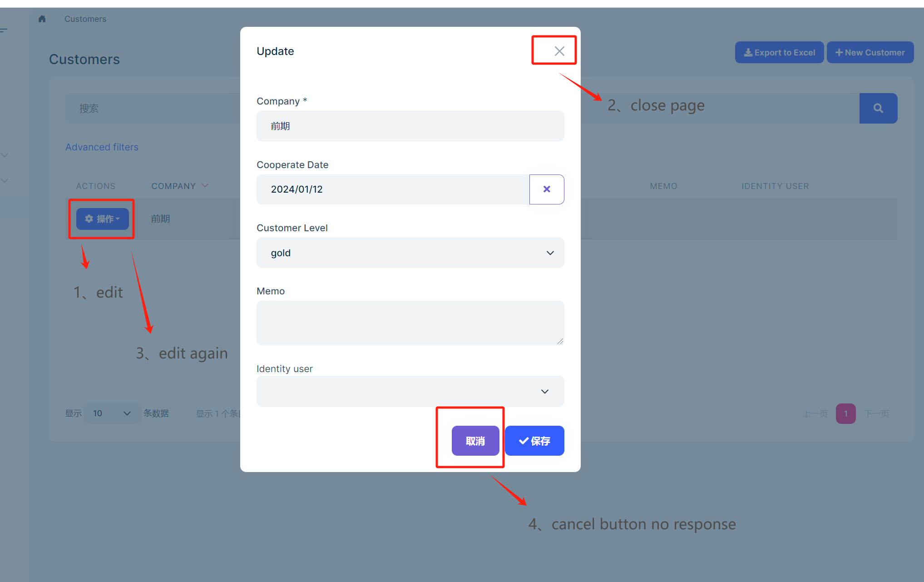Open the Advanced filters link
This screenshot has height=582, width=924.
coord(102,147)
